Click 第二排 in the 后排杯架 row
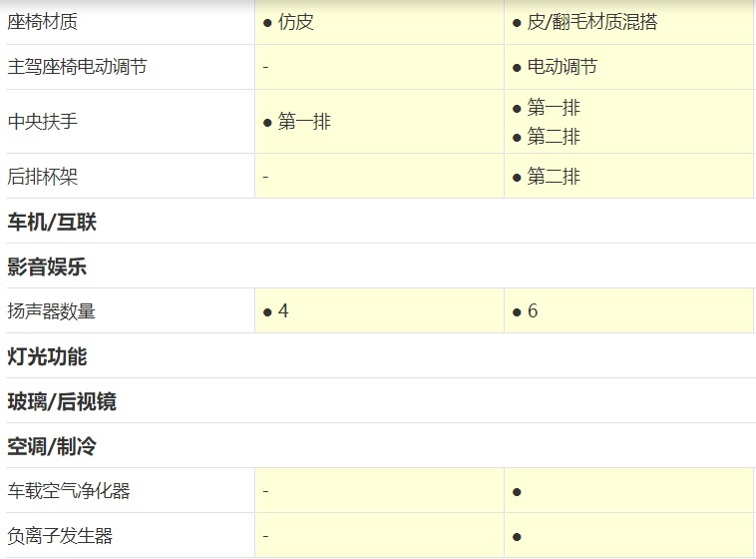 click(554, 177)
